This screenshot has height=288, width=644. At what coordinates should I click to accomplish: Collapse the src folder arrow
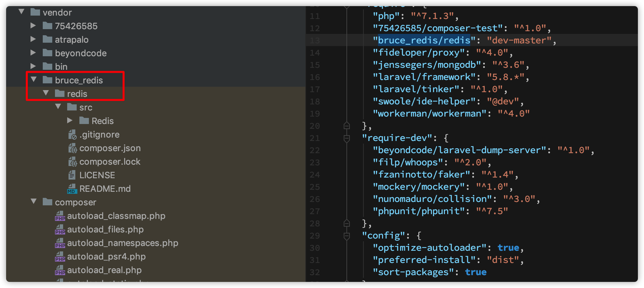click(x=58, y=107)
